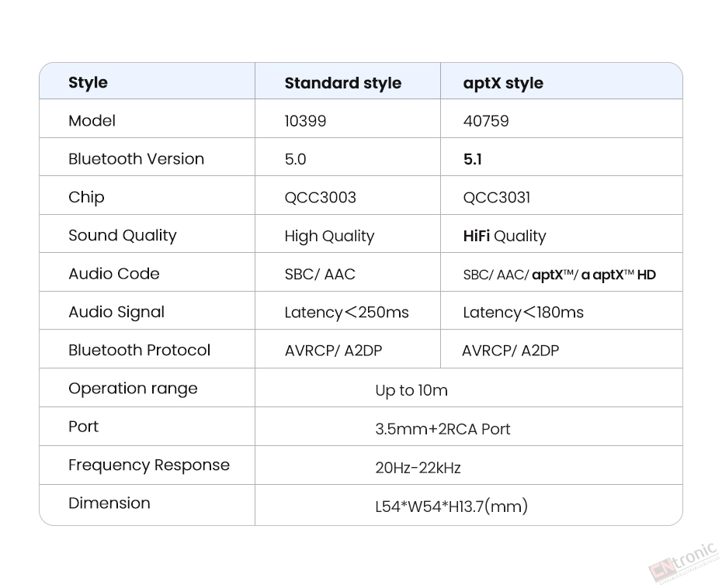Click the "HiFi Quality" text
Image resolution: width=722 pixels, height=588 pixels.
coord(505,236)
